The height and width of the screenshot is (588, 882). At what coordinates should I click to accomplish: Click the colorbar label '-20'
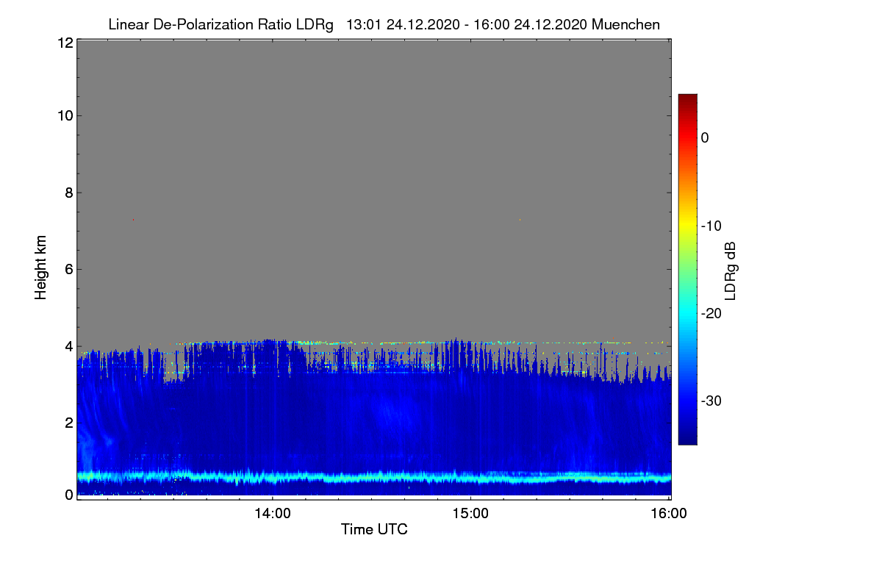(711, 313)
